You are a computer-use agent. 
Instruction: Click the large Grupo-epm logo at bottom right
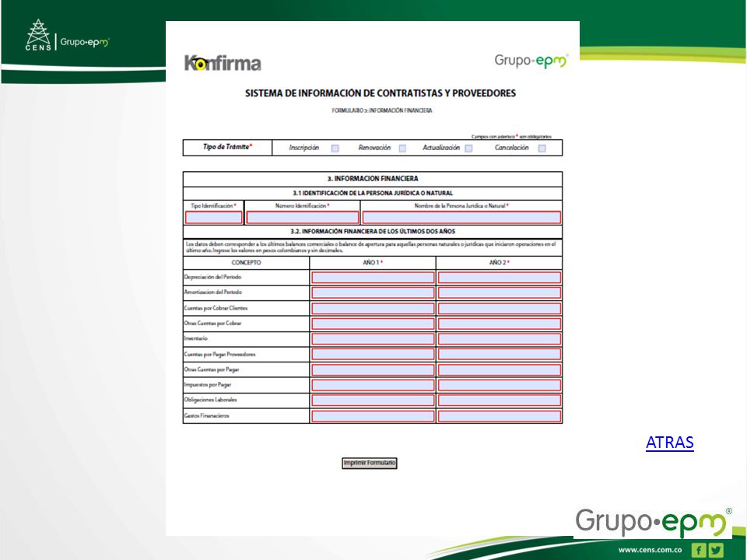(653, 523)
